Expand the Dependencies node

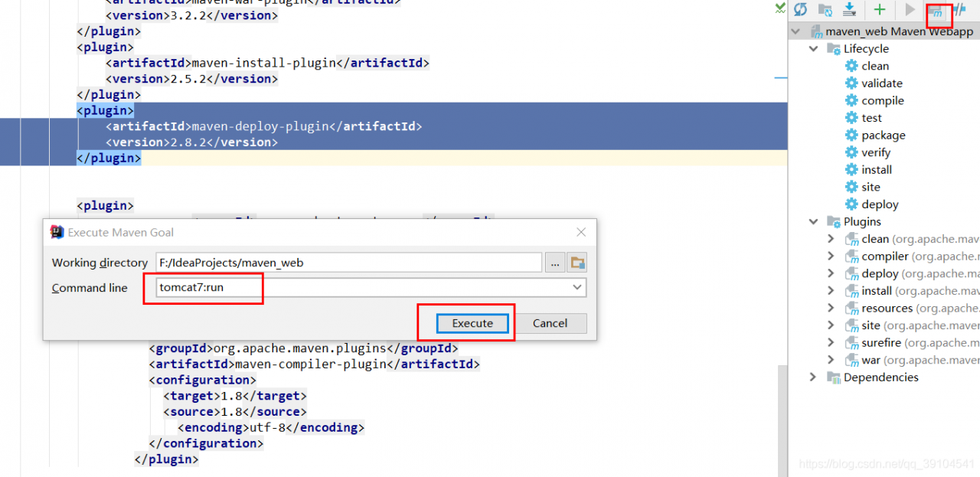tap(813, 377)
